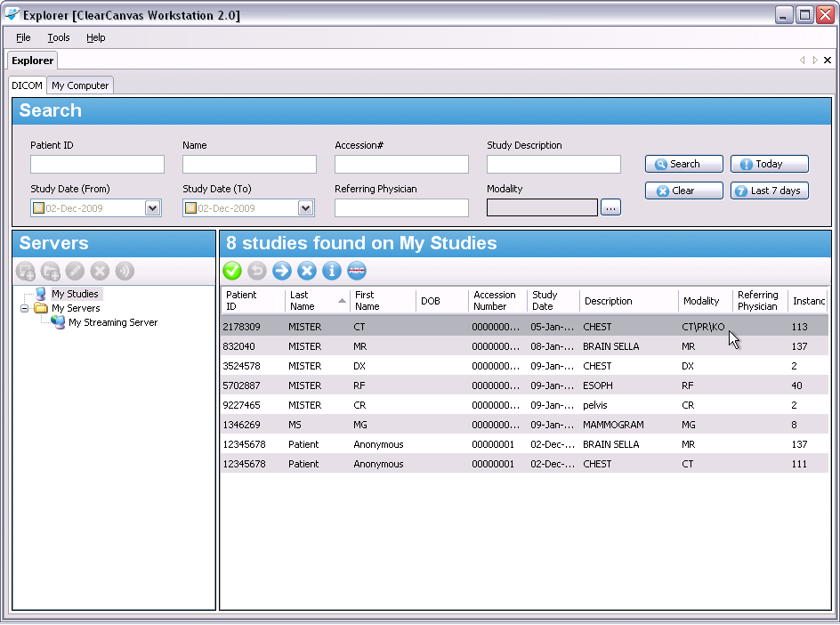Screen dimensions: 840x625
Task: Click the blue info icon in studies toolbar
Action: point(332,271)
